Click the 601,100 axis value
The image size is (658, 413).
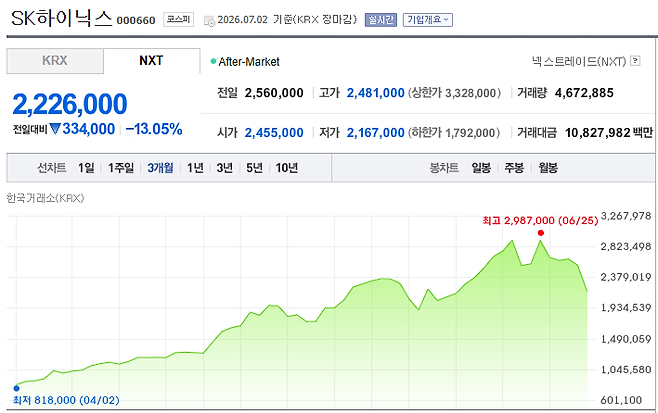click(621, 400)
